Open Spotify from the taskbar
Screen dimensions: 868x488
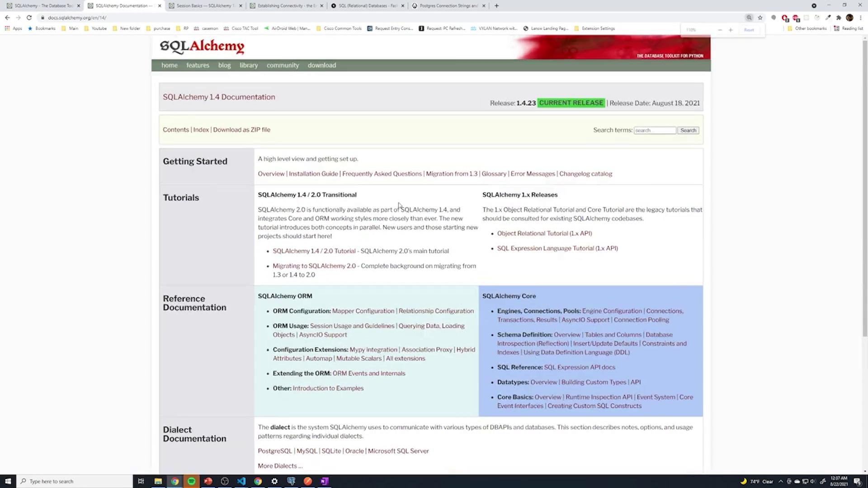point(191,481)
